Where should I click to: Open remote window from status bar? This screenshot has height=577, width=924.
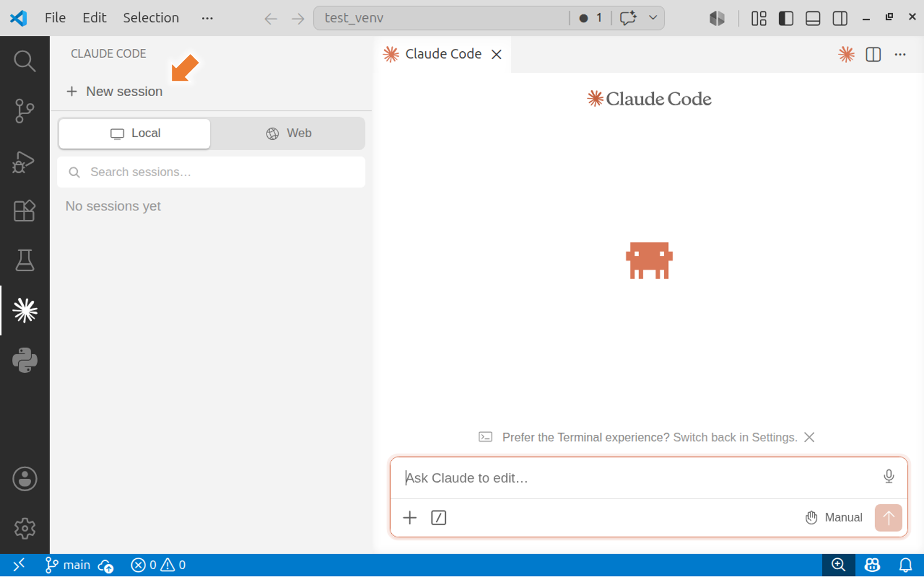click(x=19, y=565)
